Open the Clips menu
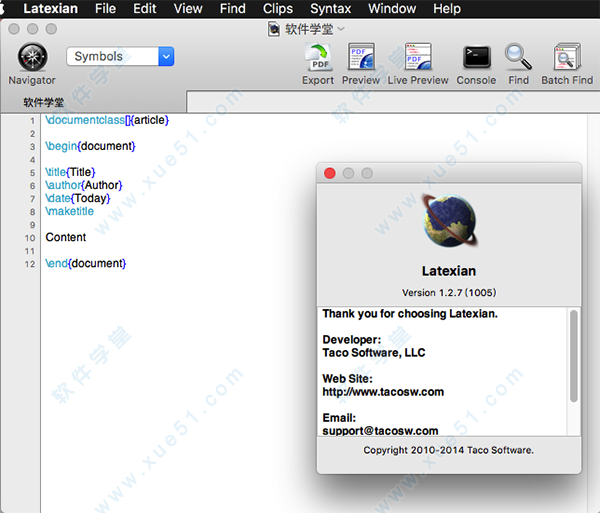This screenshot has width=600, height=513. pos(278,8)
